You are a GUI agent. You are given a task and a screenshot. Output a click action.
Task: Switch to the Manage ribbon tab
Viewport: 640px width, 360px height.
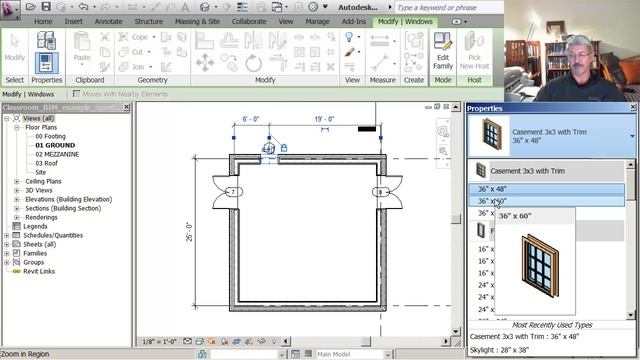coord(317,21)
